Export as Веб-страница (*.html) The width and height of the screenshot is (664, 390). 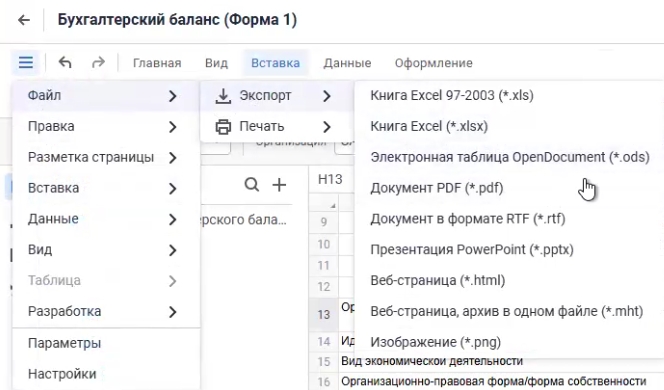click(x=509, y=281)
